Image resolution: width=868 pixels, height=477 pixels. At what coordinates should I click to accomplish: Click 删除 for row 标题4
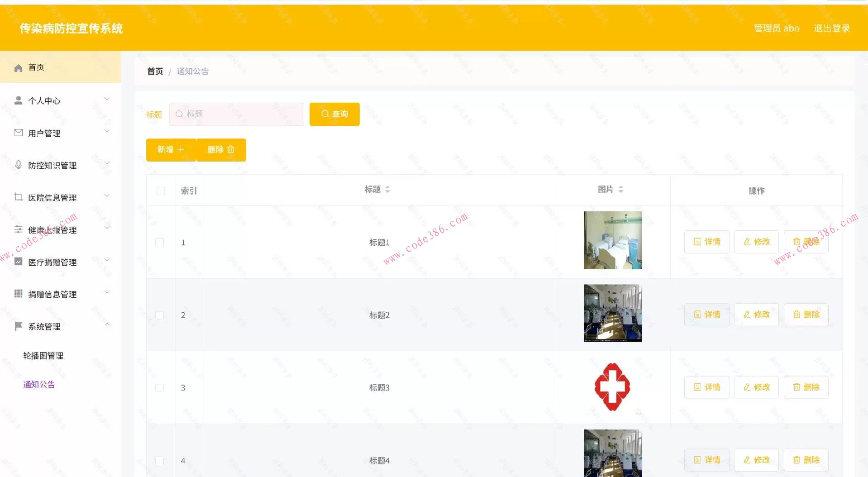(806, 460)
